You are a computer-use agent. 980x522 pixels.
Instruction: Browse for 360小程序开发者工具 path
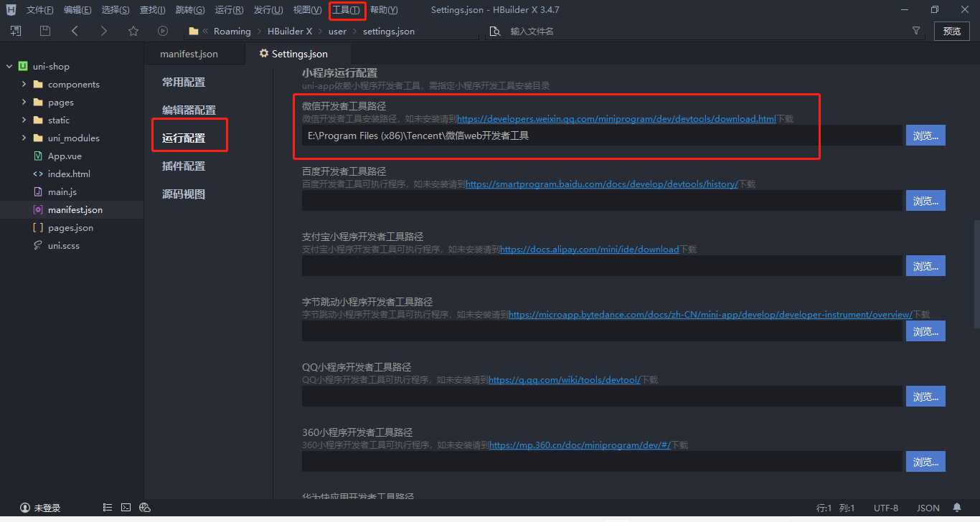pyautogui.click(x=925, y=462)
